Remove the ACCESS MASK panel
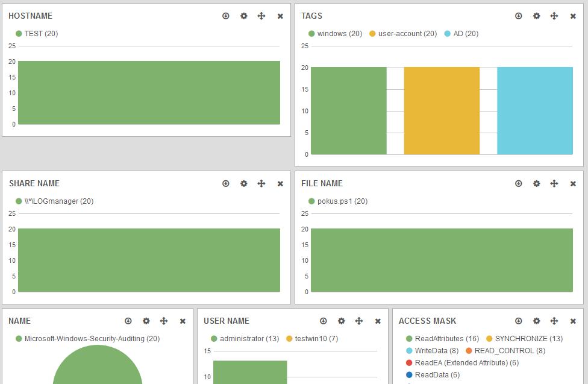 click(x=573, y=321)
